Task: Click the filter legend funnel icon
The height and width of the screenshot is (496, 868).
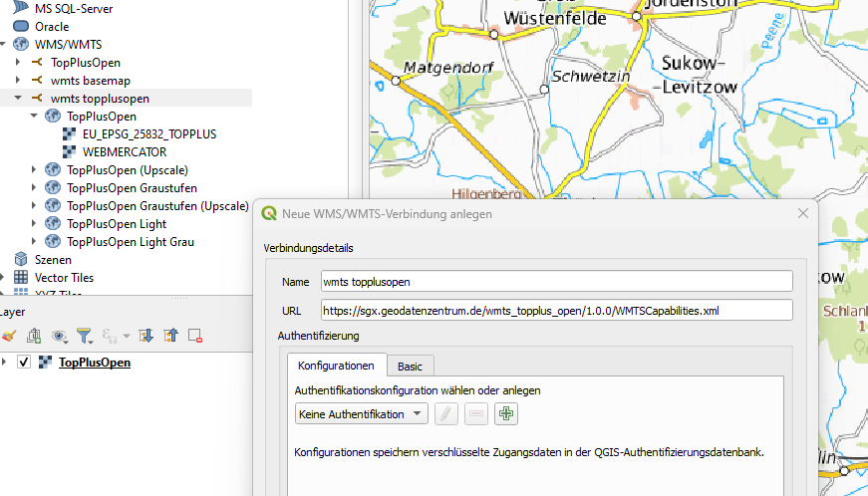Action: tap(84, 336)
